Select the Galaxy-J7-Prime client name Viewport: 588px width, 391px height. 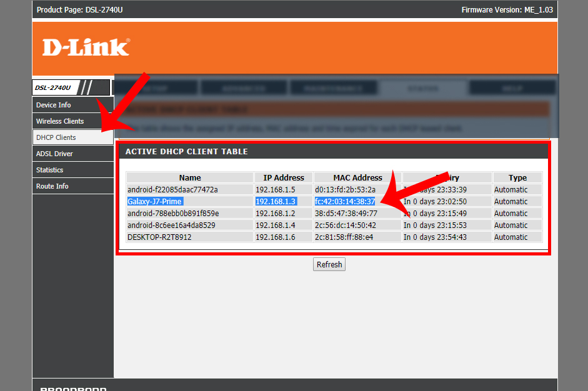pyautogui.click(x=154, y=201)
